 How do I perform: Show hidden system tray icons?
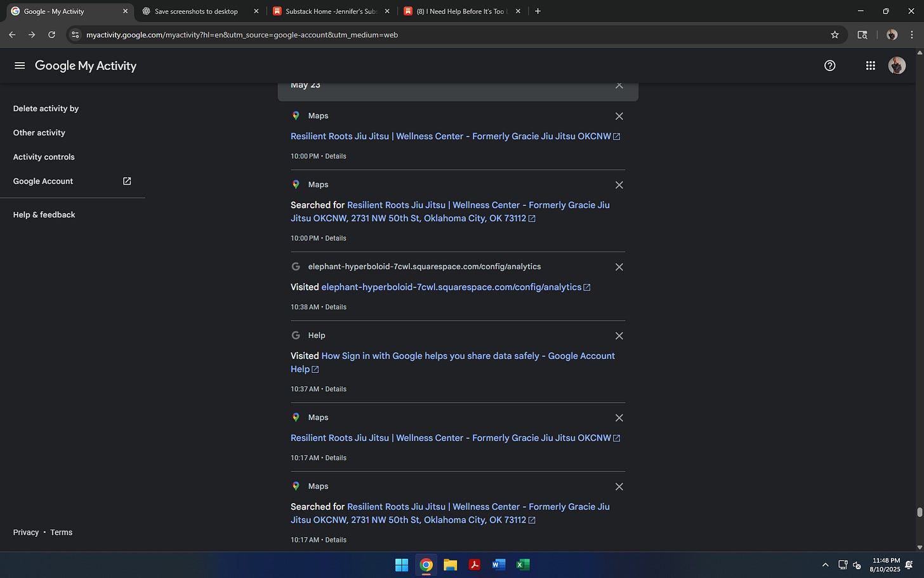pyautogui.click(x=825, y=565)
